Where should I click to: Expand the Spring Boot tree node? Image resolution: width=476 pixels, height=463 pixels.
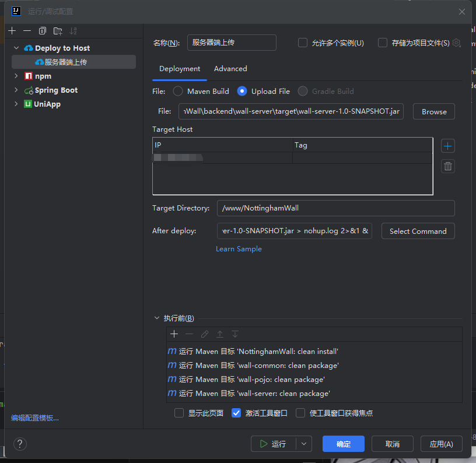[16, 90]
